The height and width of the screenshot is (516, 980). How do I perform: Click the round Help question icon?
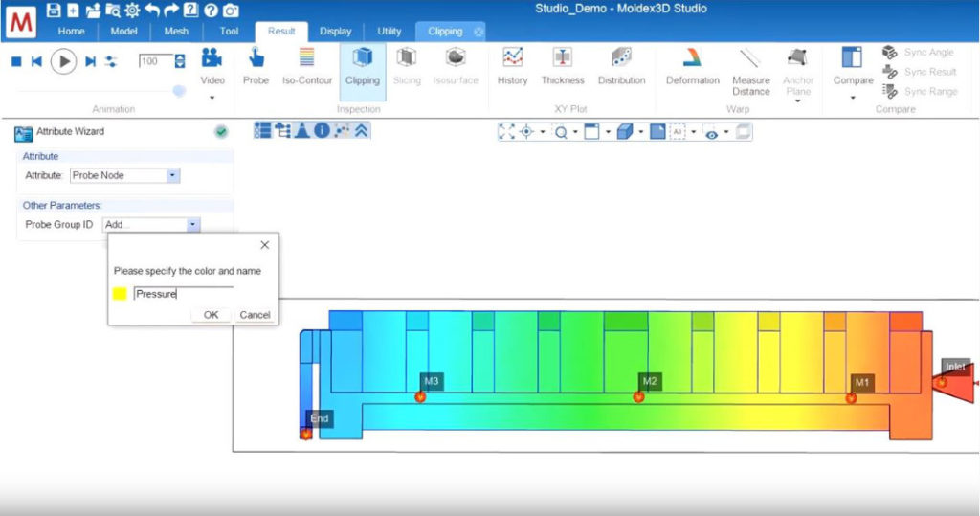[x=211, y=10]
